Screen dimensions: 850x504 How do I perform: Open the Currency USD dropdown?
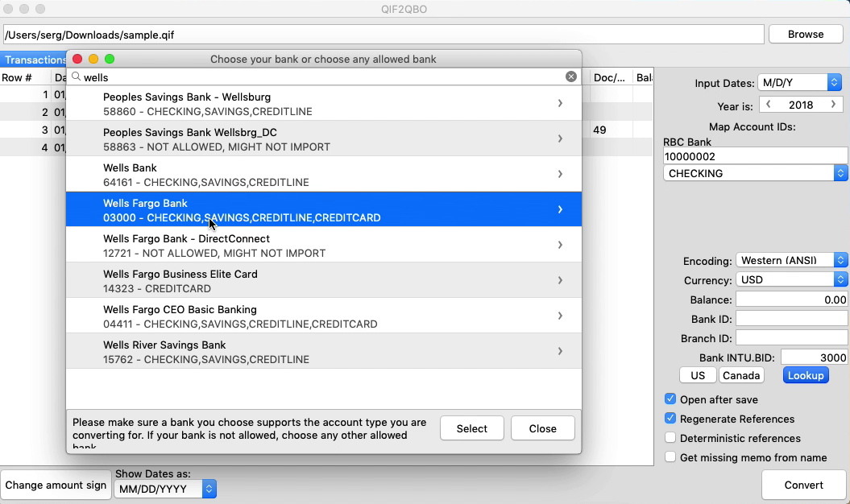[791, 279]
